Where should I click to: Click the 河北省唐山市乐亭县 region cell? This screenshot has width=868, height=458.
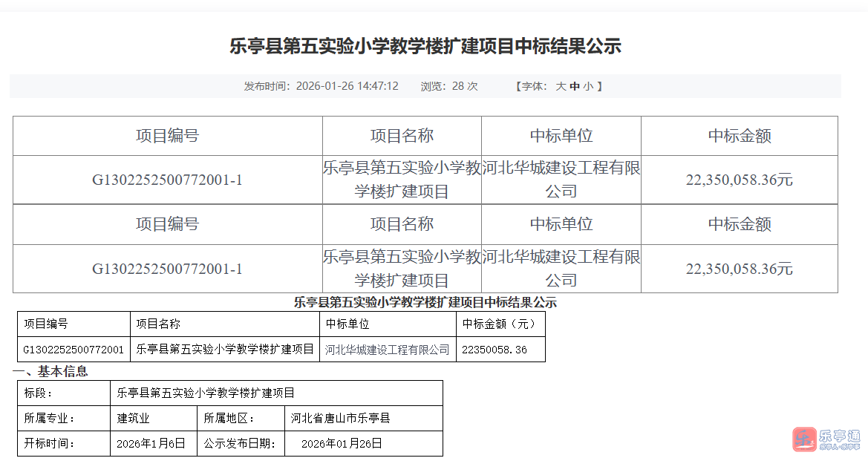click(340, 418)
